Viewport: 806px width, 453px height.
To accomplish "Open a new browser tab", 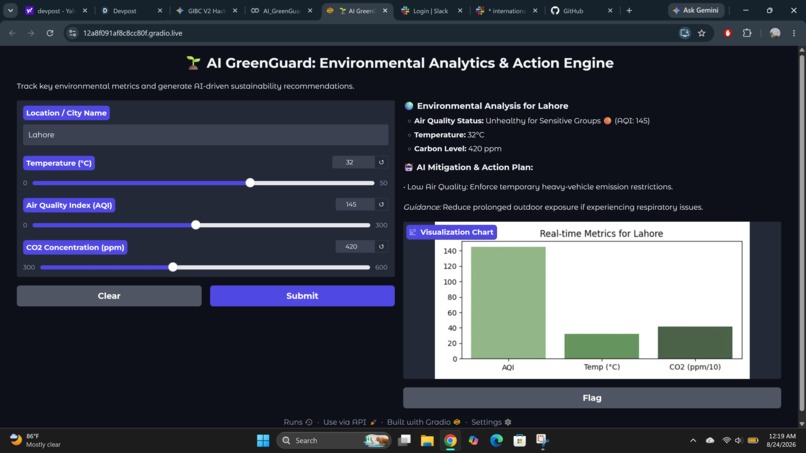I will pyautogui.click(x=629, y=10).
